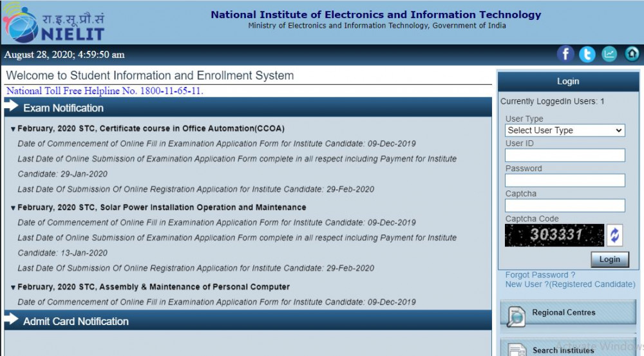The image size is (644, 356).
Task: Collapse the Solar Power Installation notification
Action: [14, 208]
